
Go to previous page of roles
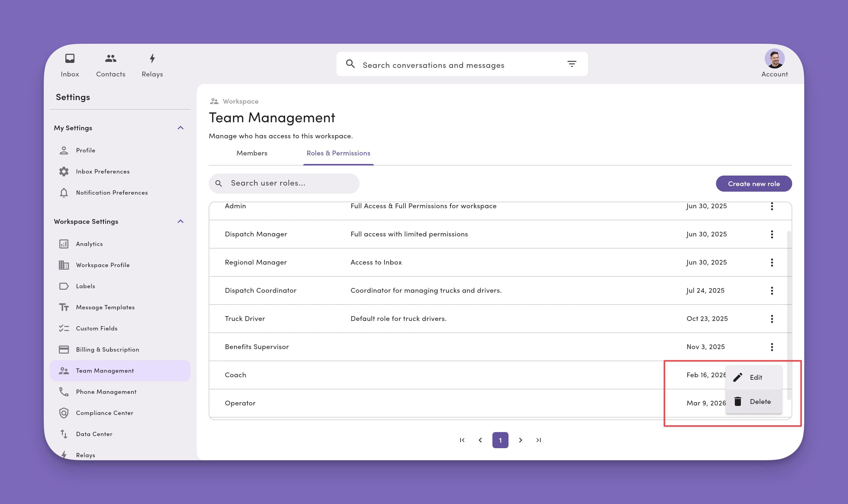[480, 440]
